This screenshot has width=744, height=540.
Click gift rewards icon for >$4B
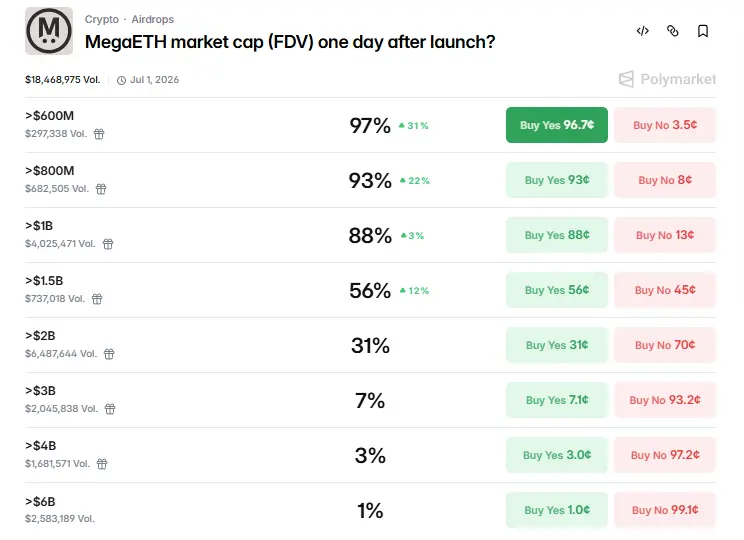pos(102,463)
